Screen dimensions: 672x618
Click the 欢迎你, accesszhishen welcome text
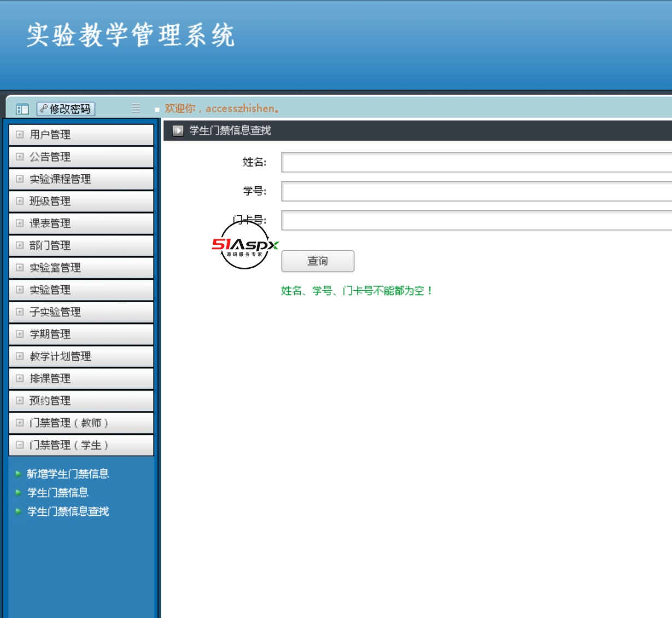pyautogui.click(x=222, y=109)
